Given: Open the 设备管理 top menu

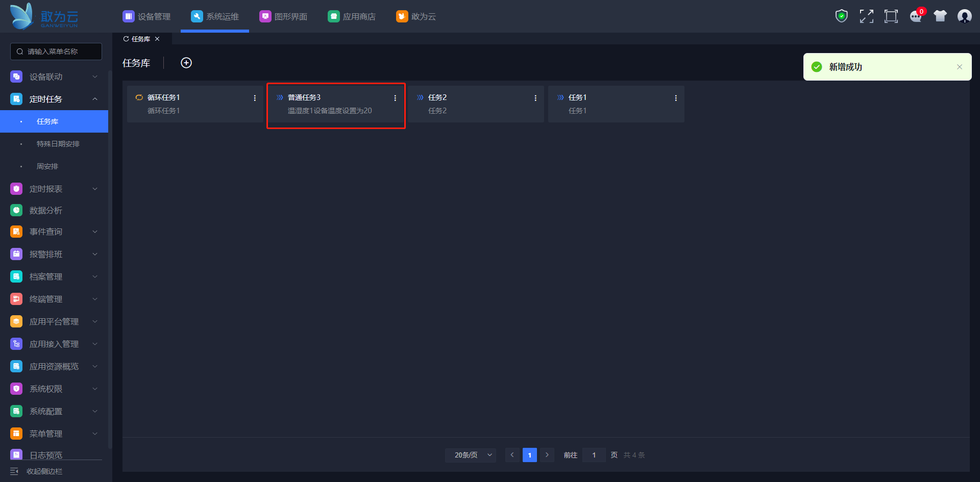Looking at the screenshot, I should click(146, 16).
